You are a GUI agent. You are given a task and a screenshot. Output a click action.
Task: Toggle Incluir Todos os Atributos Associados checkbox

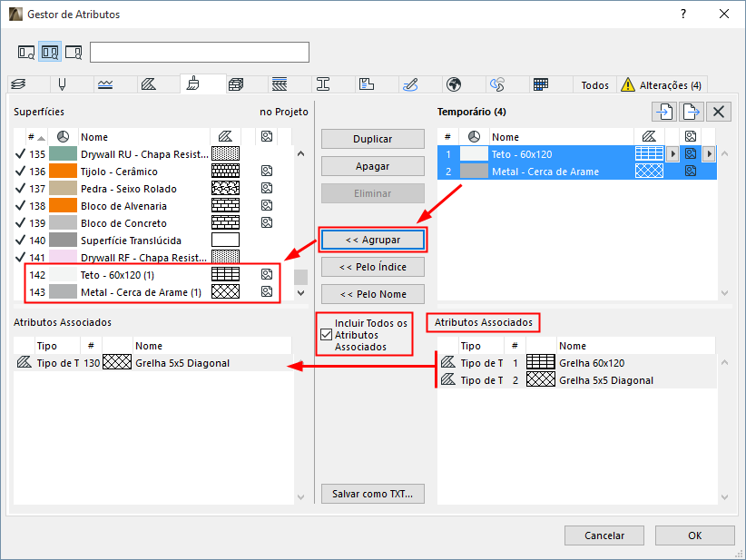pyautogui.click(x=327, y=335)
